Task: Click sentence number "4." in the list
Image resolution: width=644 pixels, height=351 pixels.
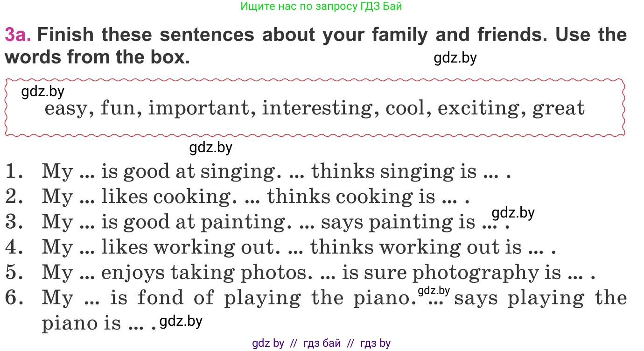Action: (15, 247)
